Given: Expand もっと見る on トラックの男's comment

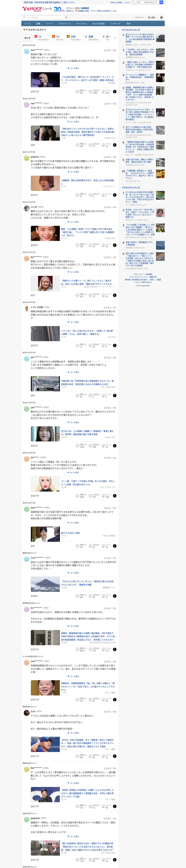Looking at the screenshot, I should click(73, 322).
